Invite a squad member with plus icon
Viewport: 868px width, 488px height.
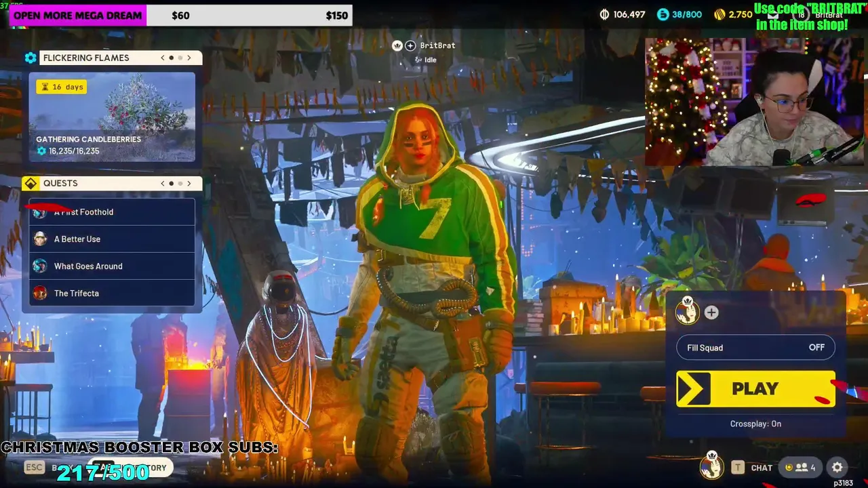(x=711, y=312)
